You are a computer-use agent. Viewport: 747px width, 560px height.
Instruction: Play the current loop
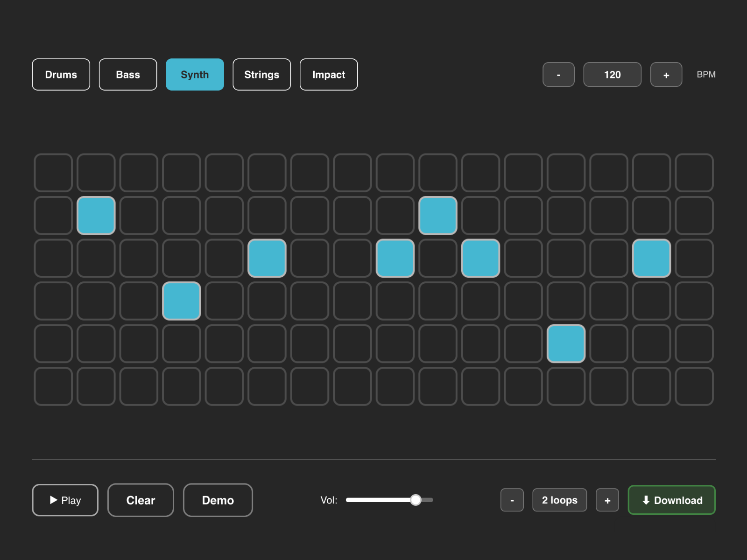(65, 500)
